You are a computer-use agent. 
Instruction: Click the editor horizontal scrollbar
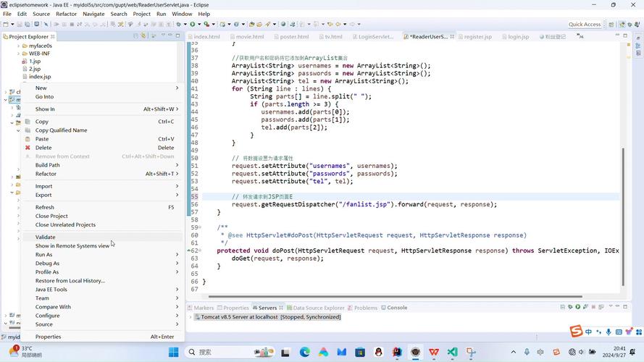pyautogui.click(x=395, y=296)
